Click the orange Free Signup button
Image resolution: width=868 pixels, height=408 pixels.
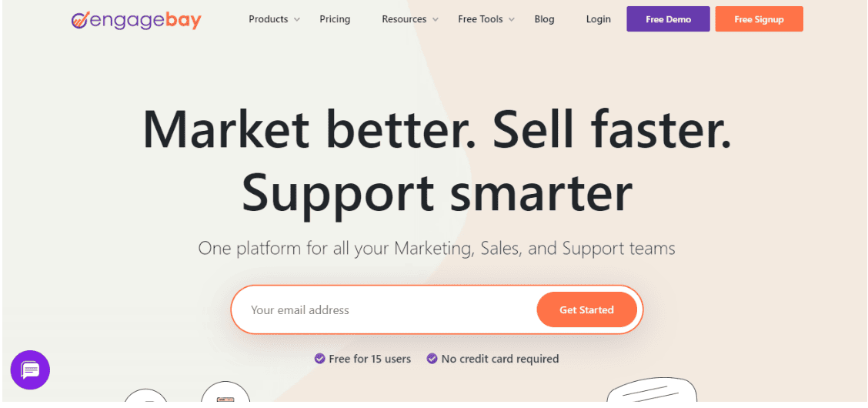coord(759,19)
